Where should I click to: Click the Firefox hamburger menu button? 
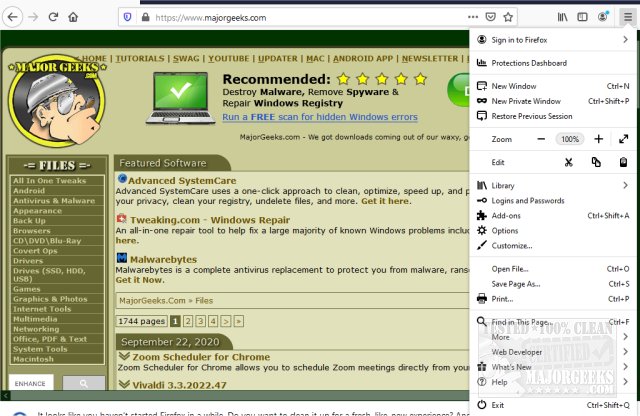tap(626, 17)
